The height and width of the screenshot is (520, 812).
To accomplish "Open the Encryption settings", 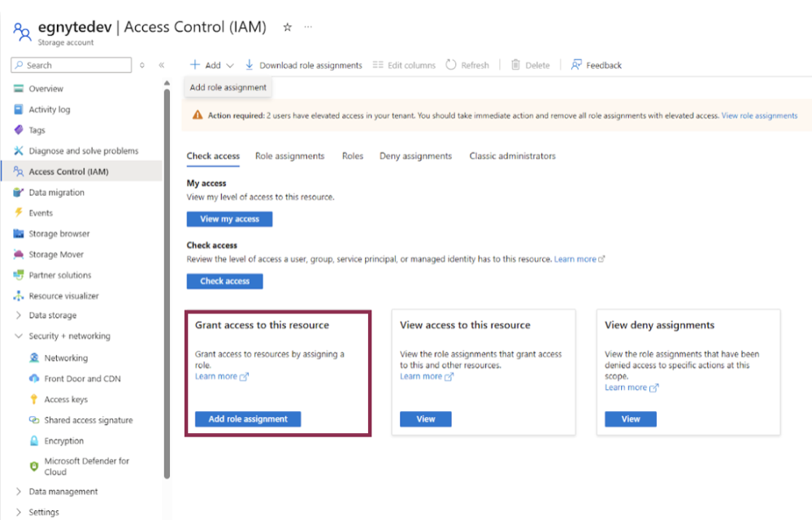I will [61, 440].
